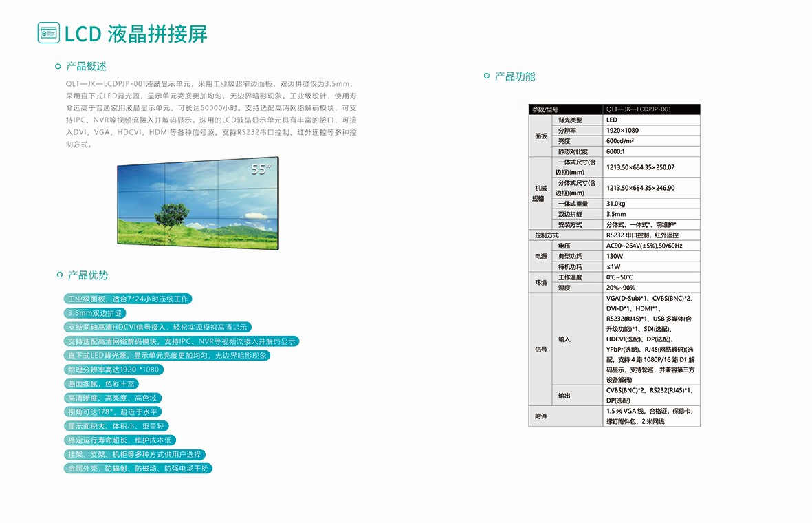Image resolution: width=812 pixels, height=523 pixels.
Task: Click the table header cell 'QLT—JK—LCDPJP-001'
Action: coord(652,109)
